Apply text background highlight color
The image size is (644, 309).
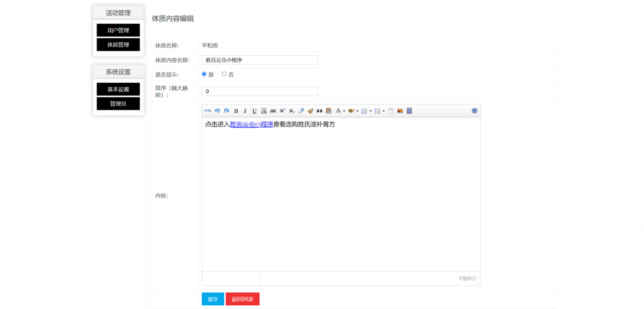[352, 111]
